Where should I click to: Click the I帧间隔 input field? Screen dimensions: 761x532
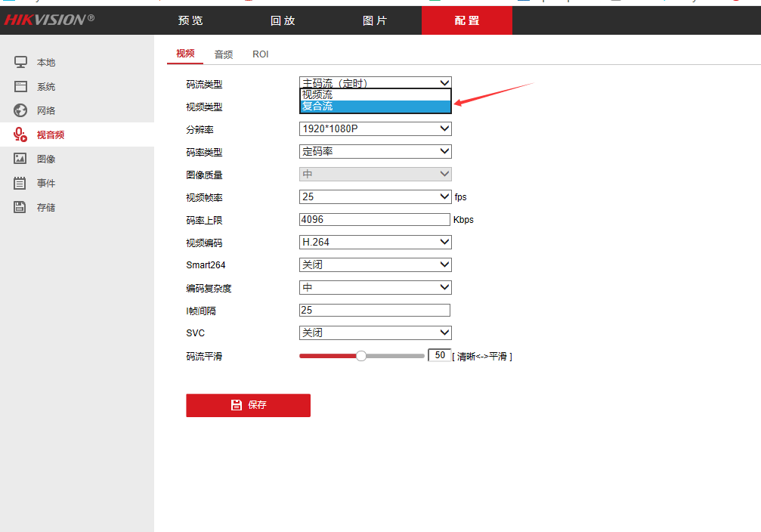tap(374, 310)
